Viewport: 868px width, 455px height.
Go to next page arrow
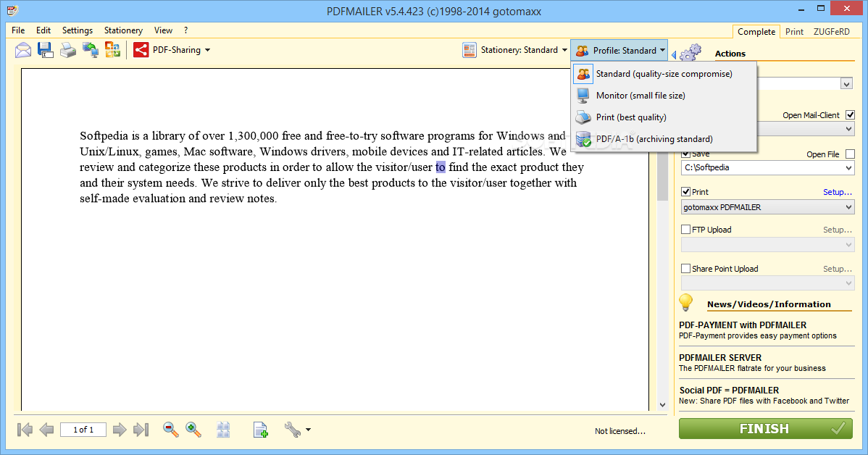pyautogui.click(x=120, y=430)
